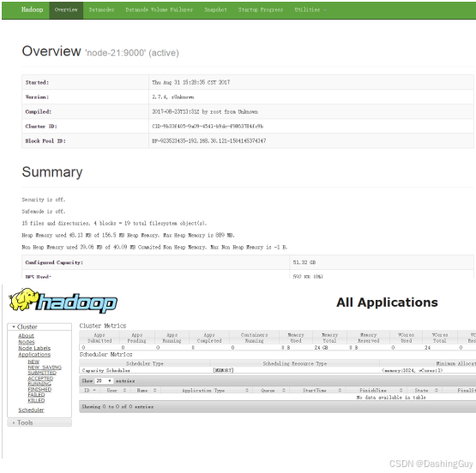Viewport: 476px width, 473px height.
Task: Click the Hadoop brand in the navbar
Action: pyautogui.click(x=33, y=9)
